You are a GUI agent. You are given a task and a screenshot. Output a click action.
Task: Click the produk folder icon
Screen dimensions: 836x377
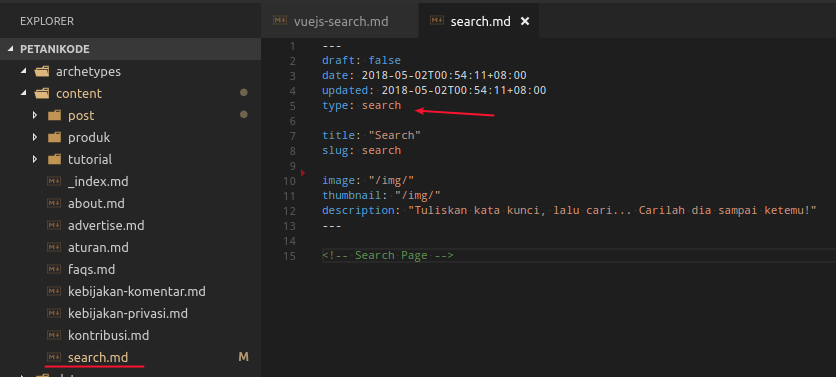[x=54, y=138]
